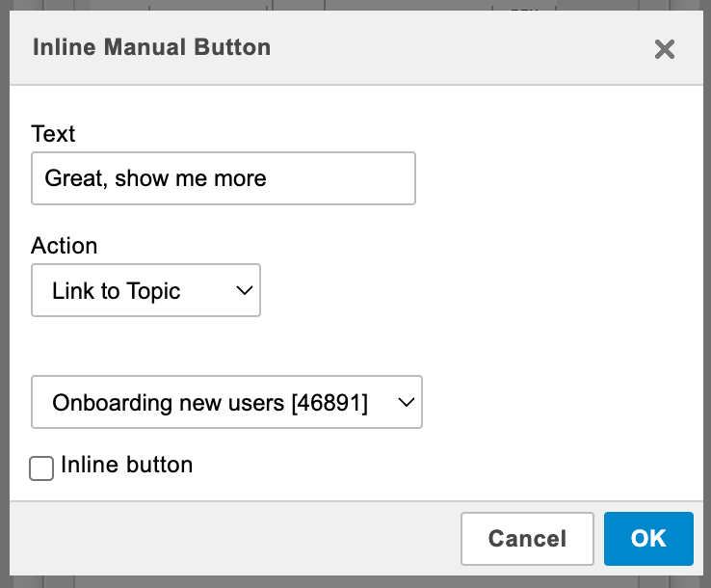Screen dimensions: 711x588
Task: Click the chevron arrow of the Action select
Action: (x=244, y=290)
